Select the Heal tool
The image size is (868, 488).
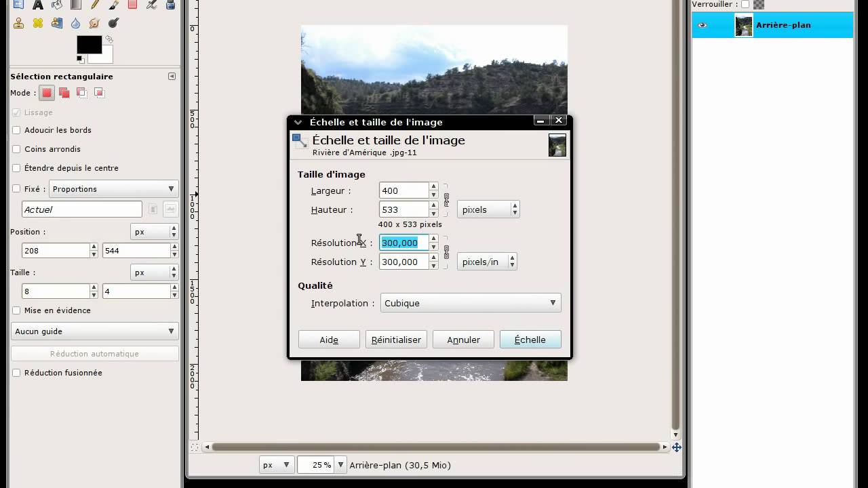coord(37,23)
